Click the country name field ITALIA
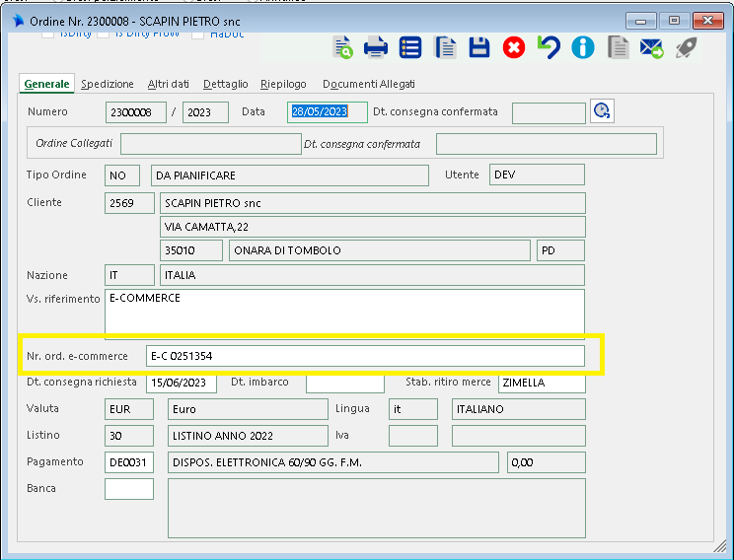 372,275
